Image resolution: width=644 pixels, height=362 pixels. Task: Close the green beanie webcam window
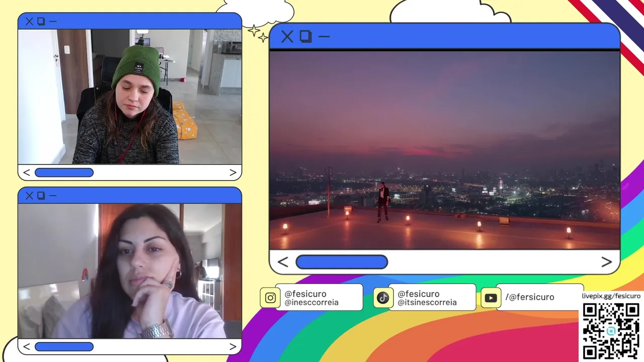click(29, 21)
